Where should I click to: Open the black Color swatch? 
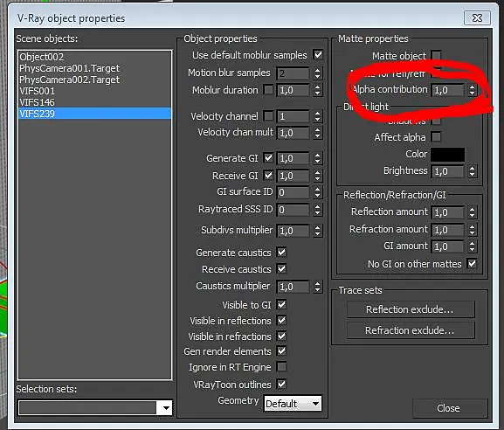[x=448, y=155]
